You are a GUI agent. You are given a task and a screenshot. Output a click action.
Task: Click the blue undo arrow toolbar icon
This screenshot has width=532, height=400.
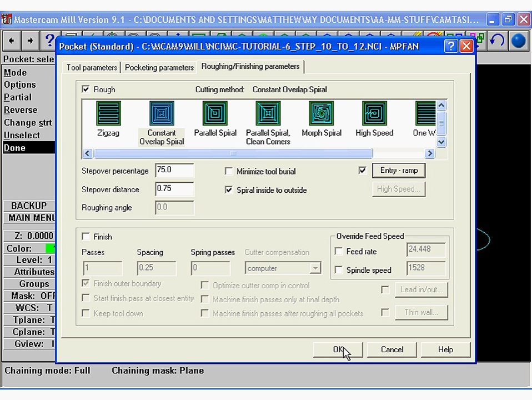coord(497,41)
